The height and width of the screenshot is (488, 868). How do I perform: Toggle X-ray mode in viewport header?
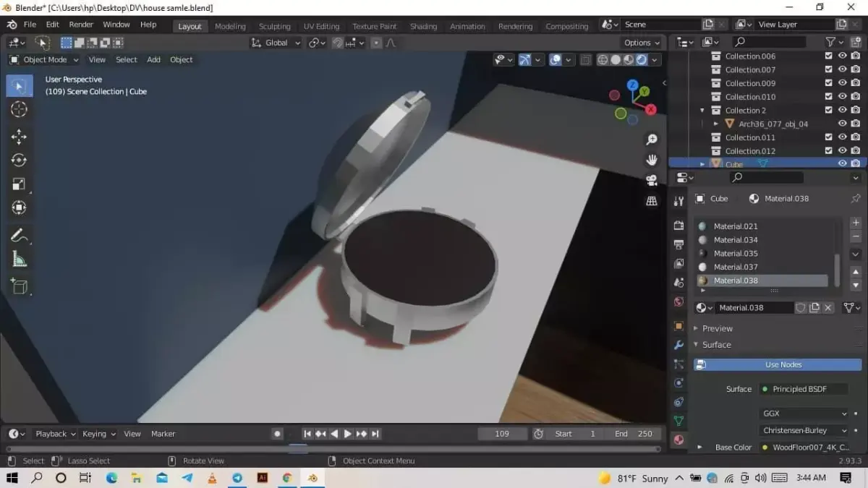click(x=587, y=59)
